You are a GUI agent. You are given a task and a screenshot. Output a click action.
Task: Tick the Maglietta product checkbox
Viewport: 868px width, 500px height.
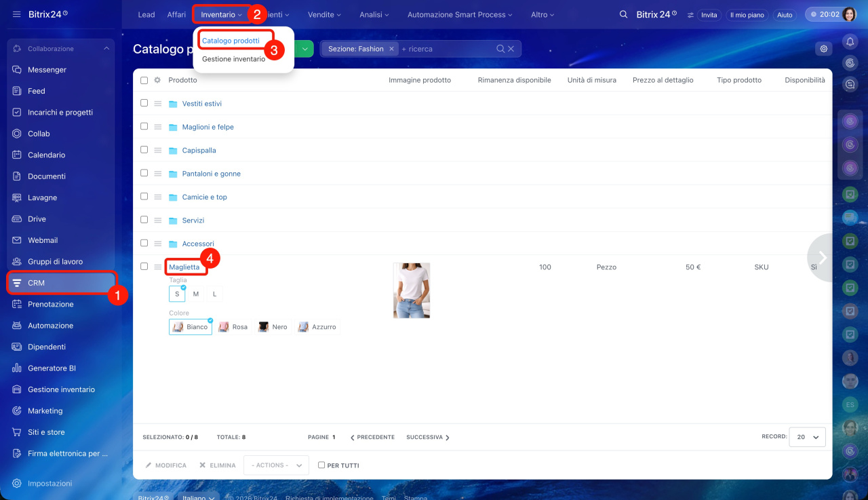pyautogui.click(x=144, y=267)
